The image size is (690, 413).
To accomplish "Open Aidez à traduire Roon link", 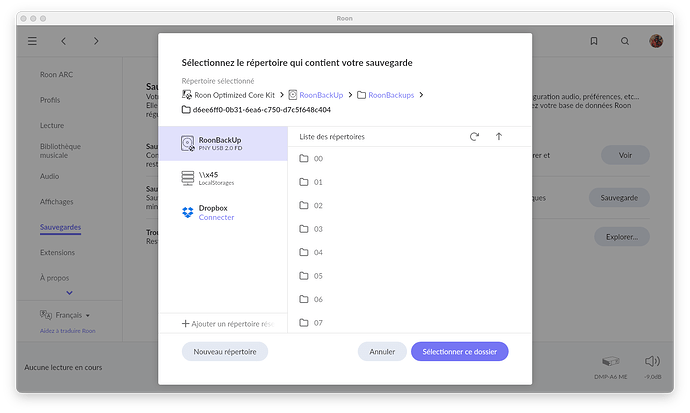I will 67,331.
